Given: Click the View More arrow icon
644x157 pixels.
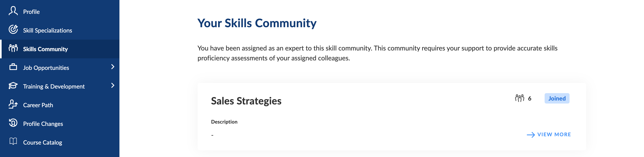Looking at the screenshot, I should click(x=531, y=135).
